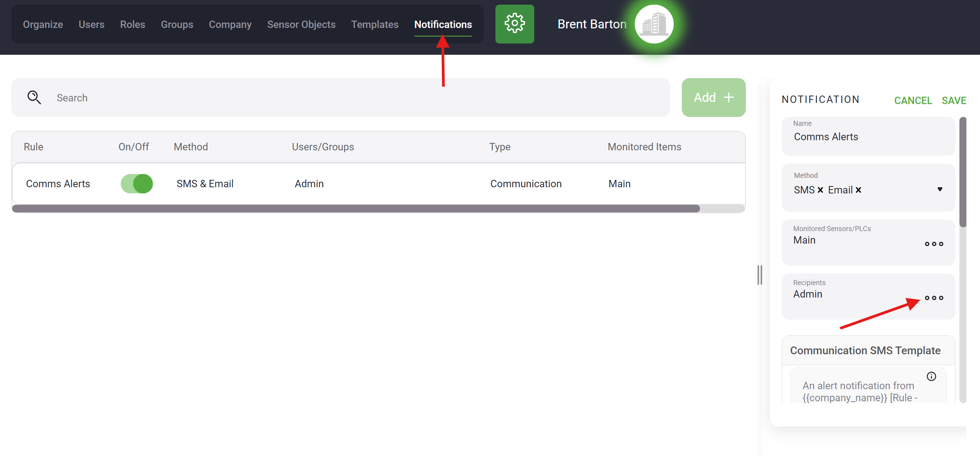Click the SMS template info icon
The width and height of the screenshot is (980, 456).
[931, 376]
